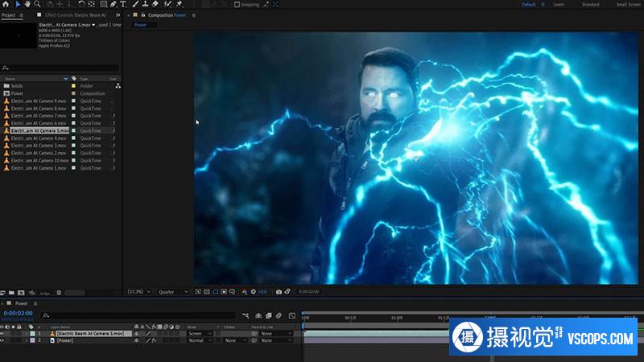
Task: Click the new folder icon in Project panel
Action: pos(11,293)
